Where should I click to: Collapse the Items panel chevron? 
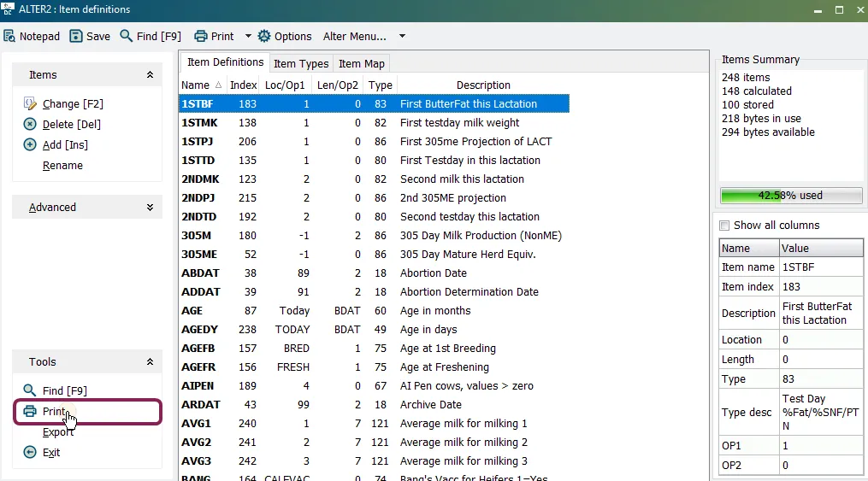pyautogui.click(x=150, y=74)
